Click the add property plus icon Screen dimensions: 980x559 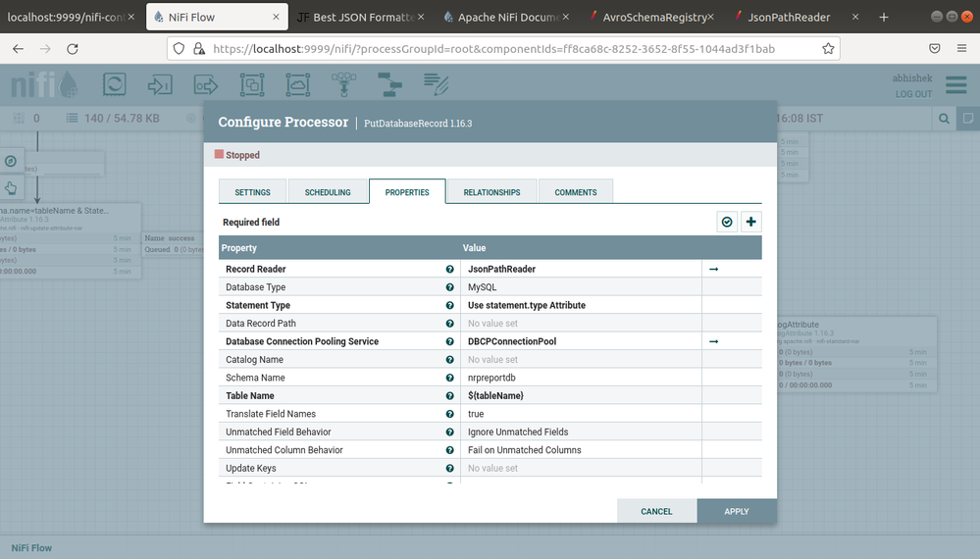pos(751,223)
